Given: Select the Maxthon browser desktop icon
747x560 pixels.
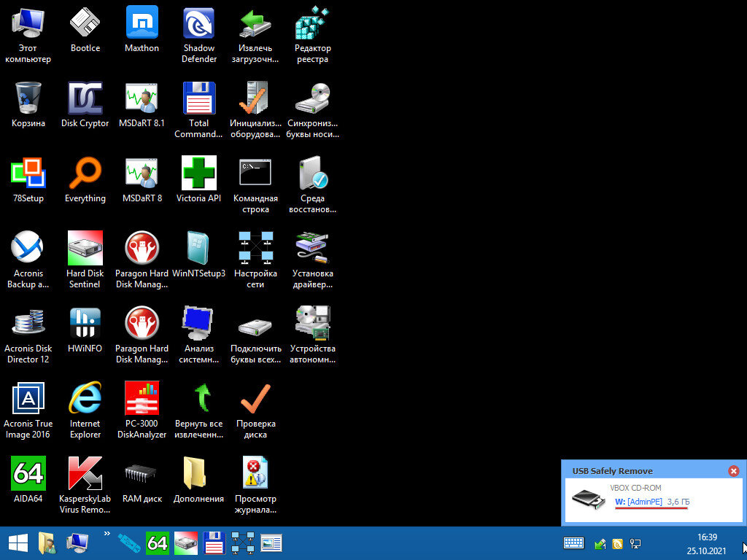Looking at the screenshot, I should click(142, 29).
